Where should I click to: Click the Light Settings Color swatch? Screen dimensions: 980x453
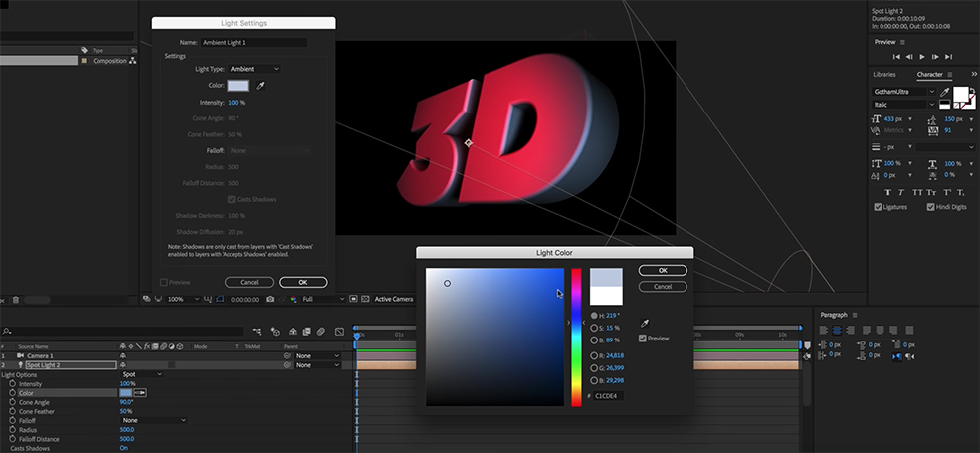coord(238,86)
